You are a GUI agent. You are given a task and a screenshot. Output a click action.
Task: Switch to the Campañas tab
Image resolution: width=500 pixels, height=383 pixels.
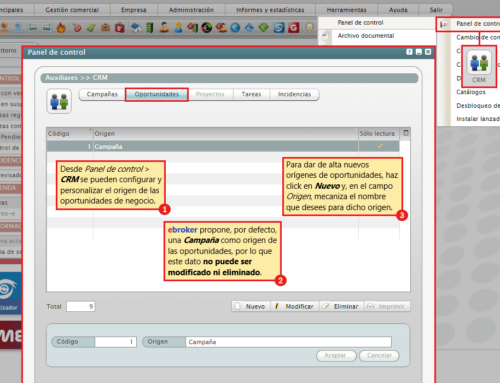[x=102, y=94]
